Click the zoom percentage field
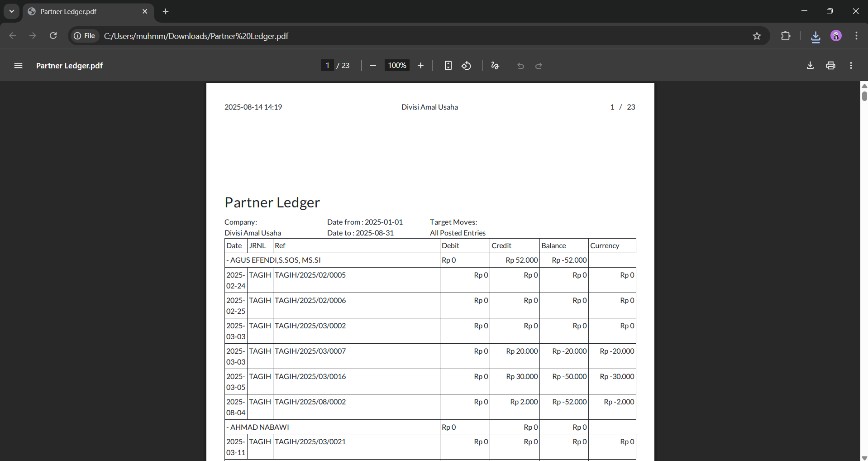868x461 pixels. click(x=397, y=66)
